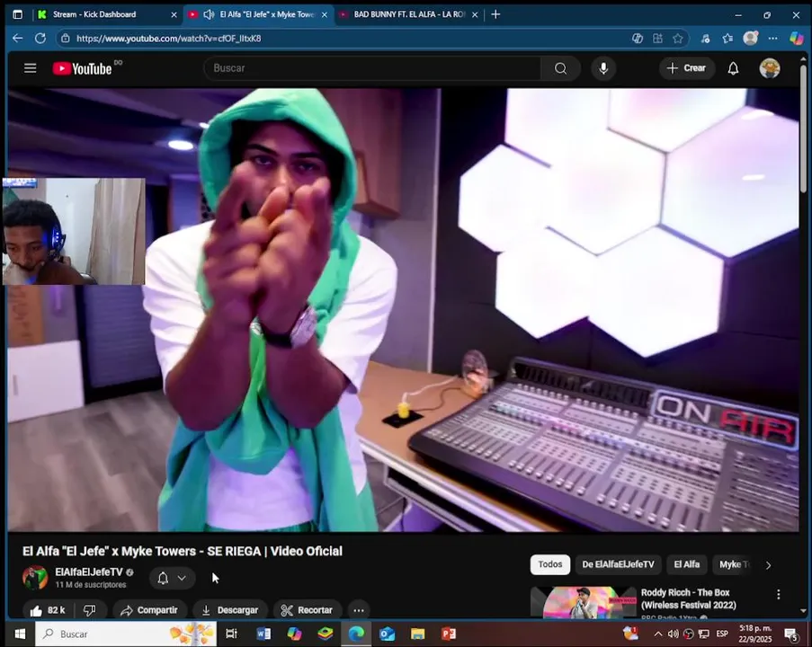Open options menu for Roddy Ricch video

coord(779,594)
